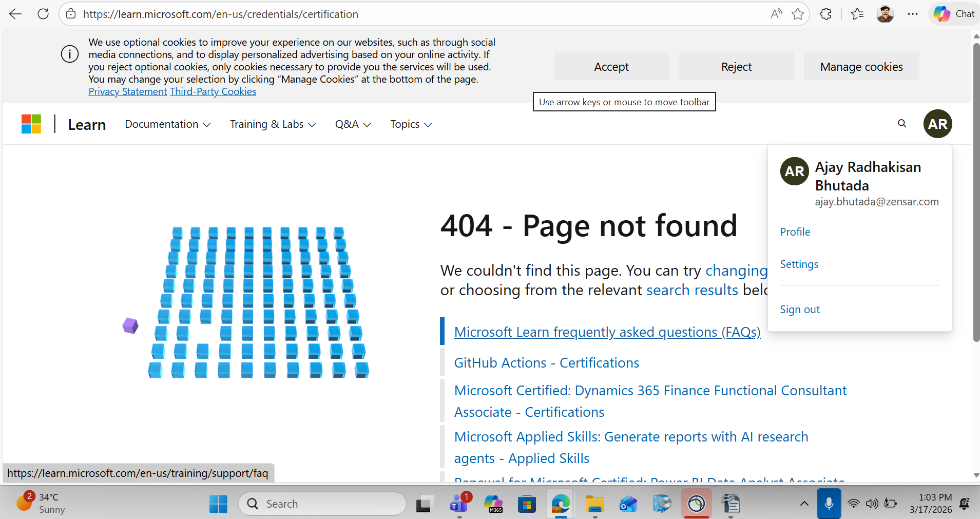Screen dimensions: 980x519
Task: Open Profile from account menu
Action: click(795, 232)
